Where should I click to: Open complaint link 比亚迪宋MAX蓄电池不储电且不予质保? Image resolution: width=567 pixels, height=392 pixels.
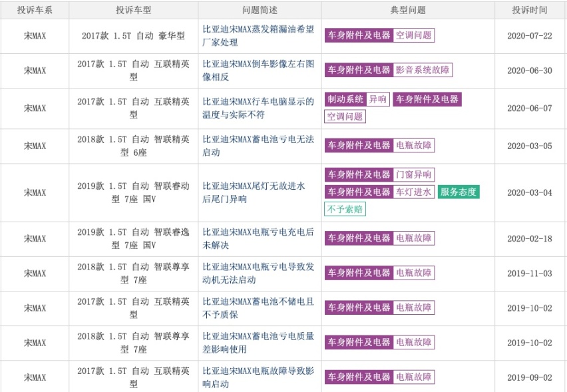point(258,307)
